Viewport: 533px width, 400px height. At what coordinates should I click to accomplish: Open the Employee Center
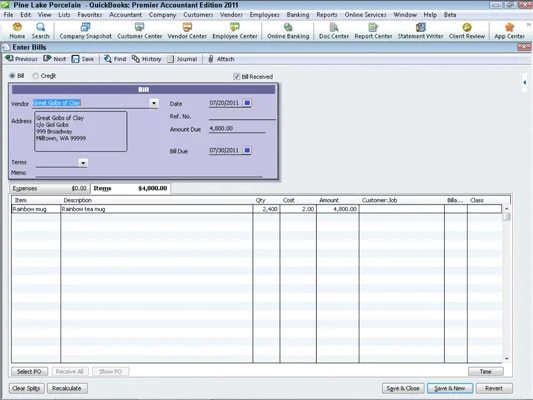235,31
